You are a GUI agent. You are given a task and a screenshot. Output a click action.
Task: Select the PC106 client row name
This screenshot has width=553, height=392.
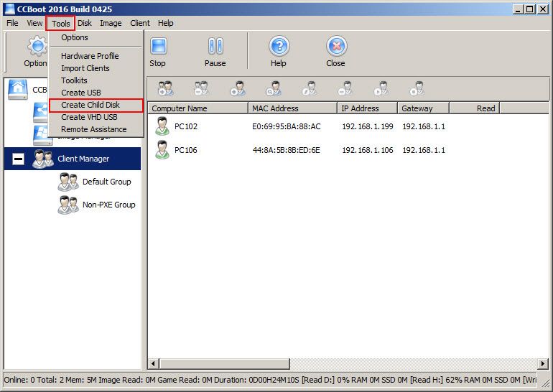coord(186,150)
